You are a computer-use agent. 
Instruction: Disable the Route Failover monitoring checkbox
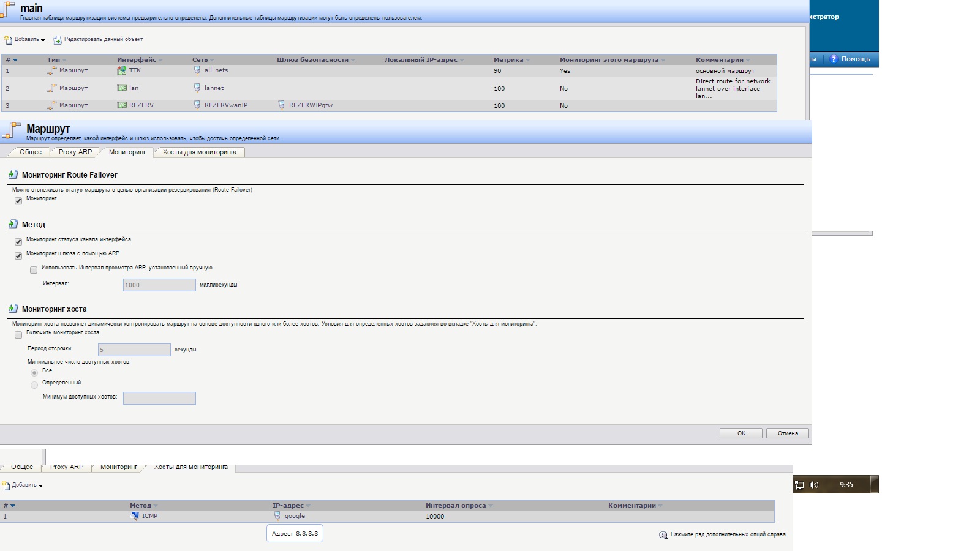point(18,201)
